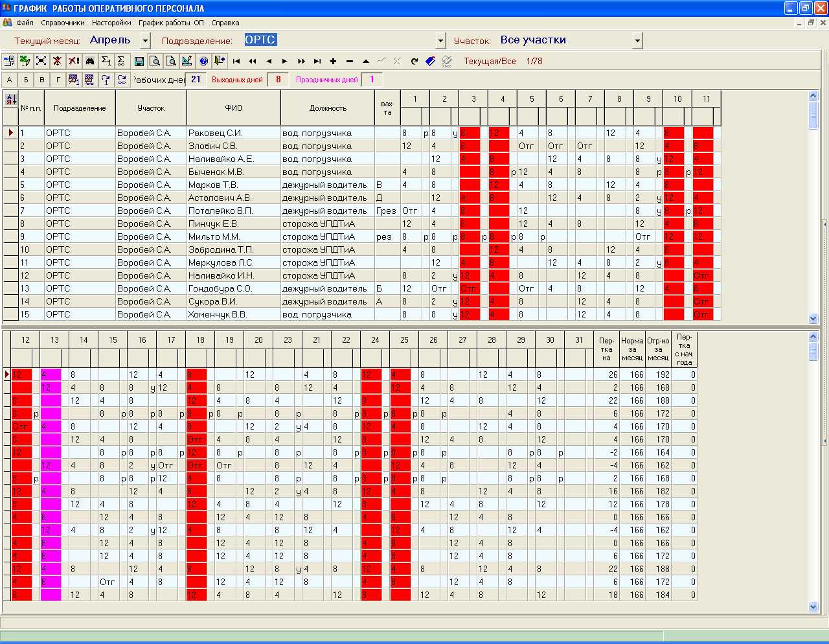The width and height of the screenshot is (829, 644).
Task: Open the Файл menu
Action: click(25, 23)
